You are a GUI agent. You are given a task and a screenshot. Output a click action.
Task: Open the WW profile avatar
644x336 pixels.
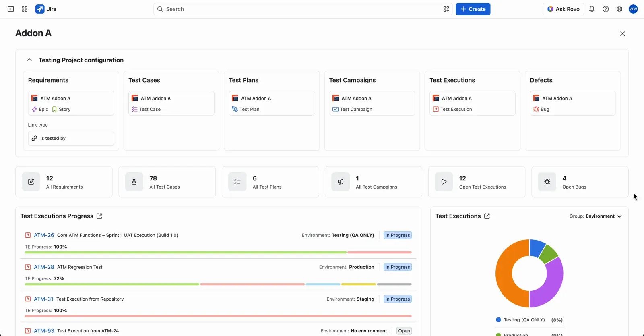pyautogui.click(x=633, y=9)
